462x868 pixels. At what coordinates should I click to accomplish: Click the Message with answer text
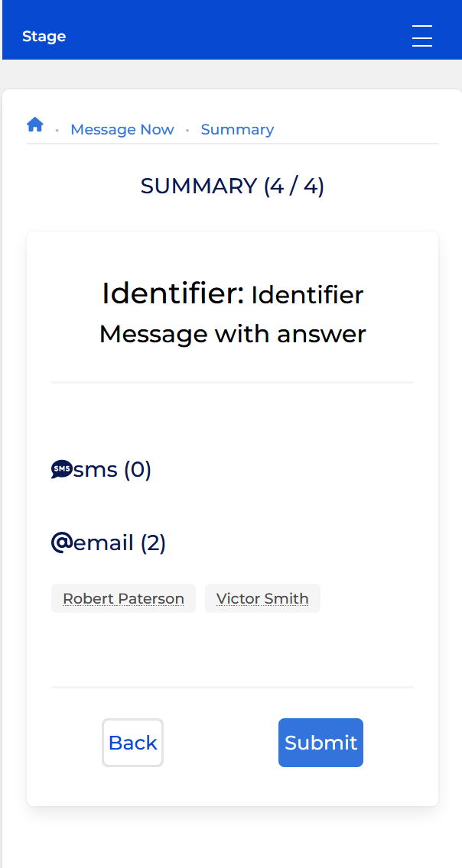pos(233,335)
